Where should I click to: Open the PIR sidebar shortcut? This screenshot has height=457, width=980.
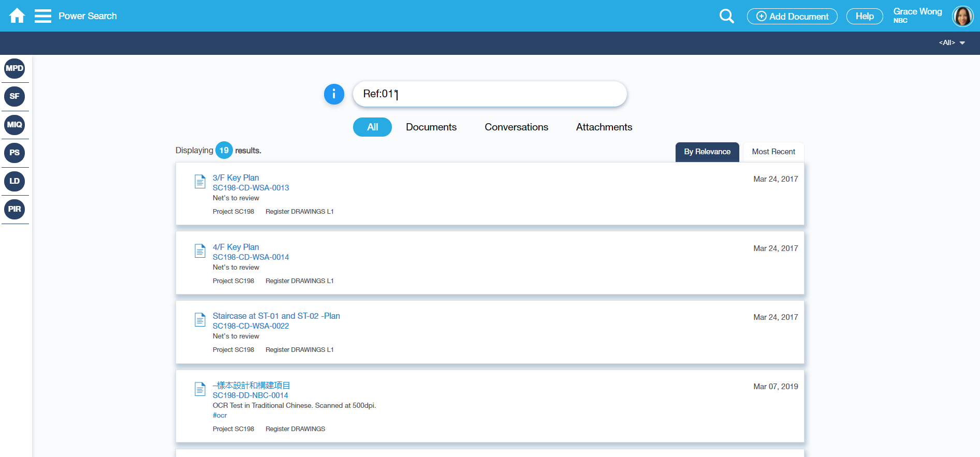(x=14, y=209)
